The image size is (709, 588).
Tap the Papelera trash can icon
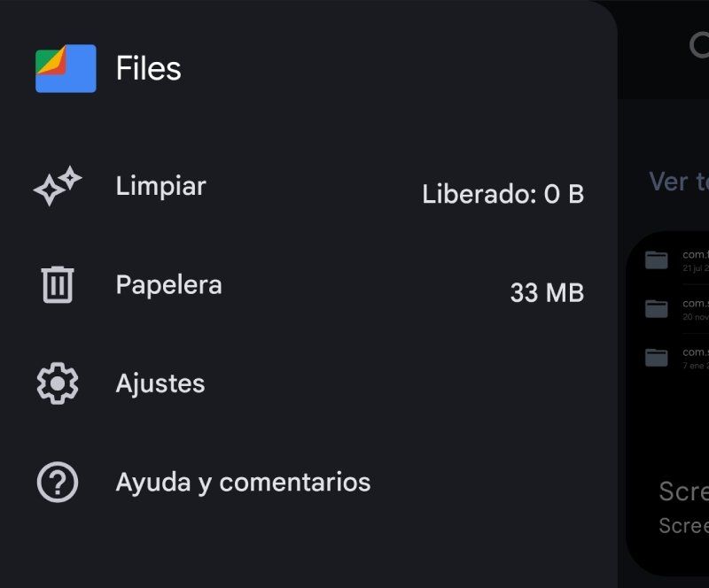click(x=57, y=284)
